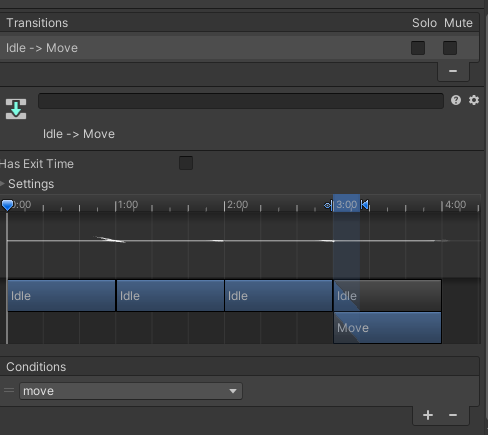Viewport: 488px width, 435px height.
Task: Click the transition arrow icon
Action: pyautogui.click(x=16, y=109)
